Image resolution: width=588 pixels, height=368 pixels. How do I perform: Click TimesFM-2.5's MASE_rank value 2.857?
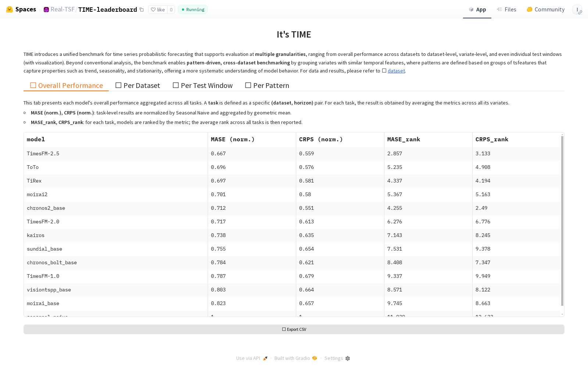click(x=428, y=154)
